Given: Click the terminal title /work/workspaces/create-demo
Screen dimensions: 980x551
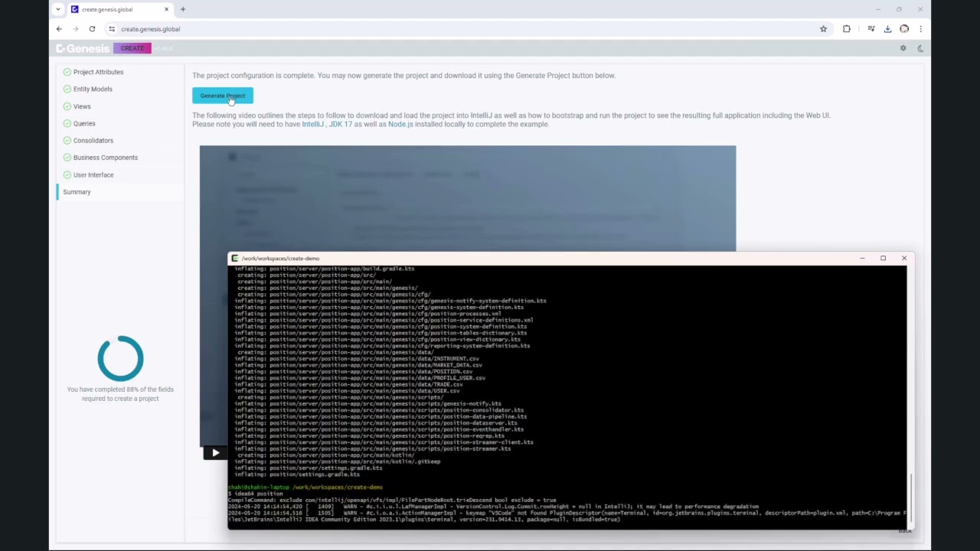Looking at the screenshot, I should pyautogui.click(x=280, y=259).
